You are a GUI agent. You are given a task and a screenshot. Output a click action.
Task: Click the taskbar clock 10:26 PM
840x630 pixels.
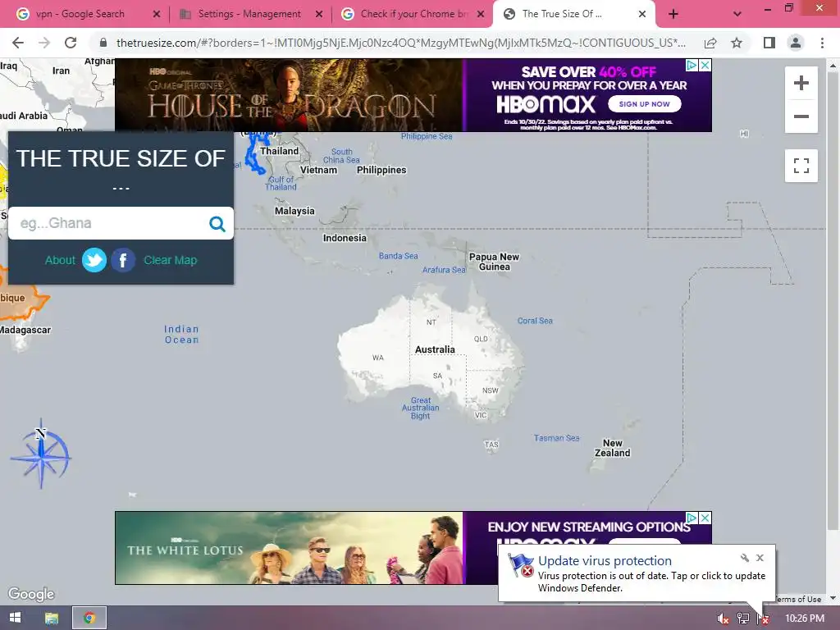(804, 619)
